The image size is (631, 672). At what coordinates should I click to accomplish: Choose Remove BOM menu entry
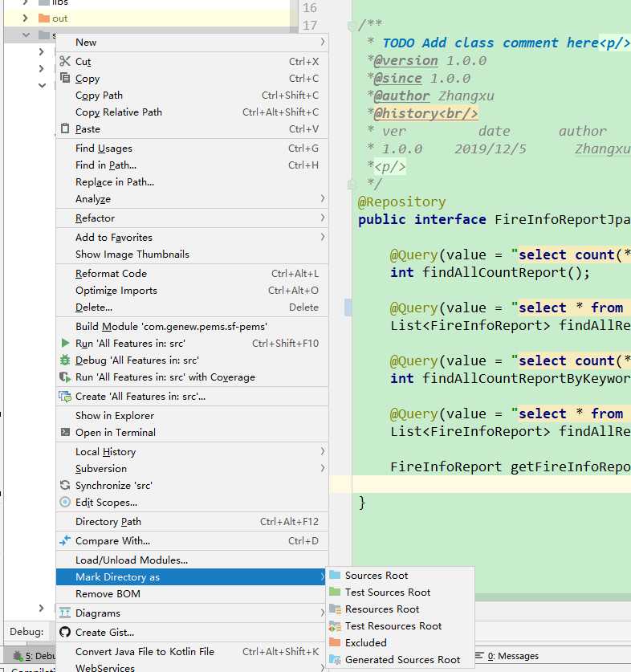point(192,593)
